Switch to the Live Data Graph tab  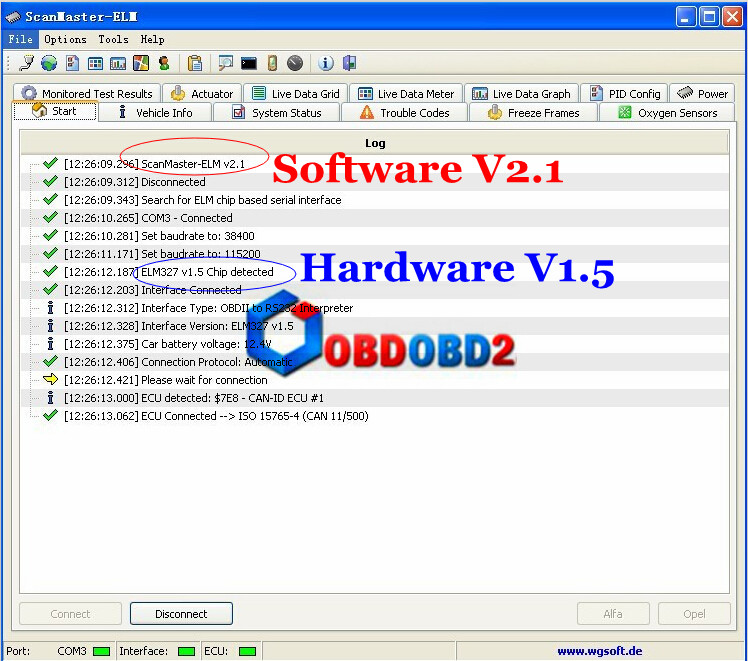tap(520, 94)
